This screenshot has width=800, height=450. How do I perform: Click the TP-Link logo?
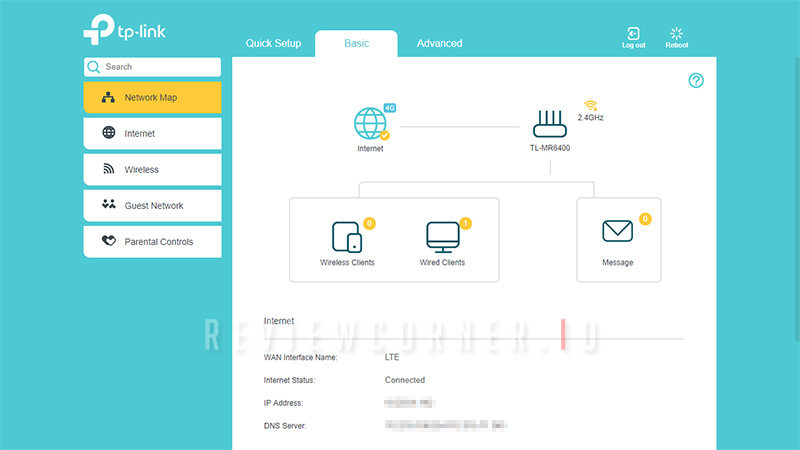coord(124,30)
